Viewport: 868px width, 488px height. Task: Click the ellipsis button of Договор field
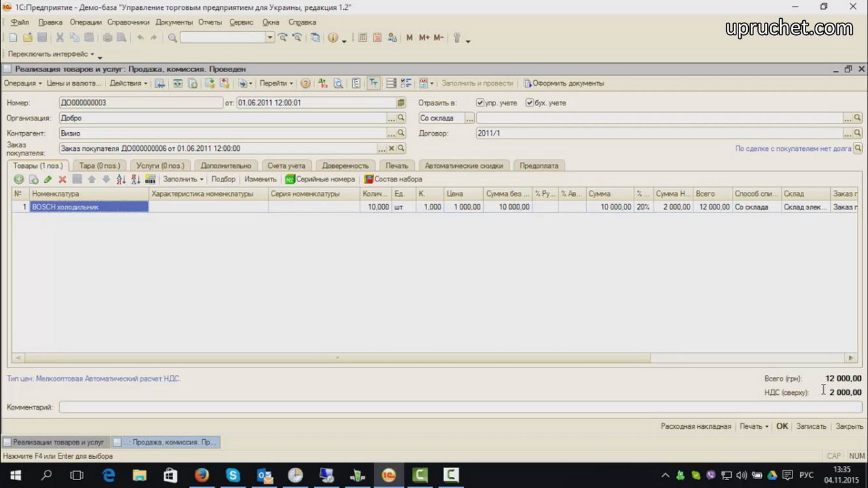pos(848,133)
